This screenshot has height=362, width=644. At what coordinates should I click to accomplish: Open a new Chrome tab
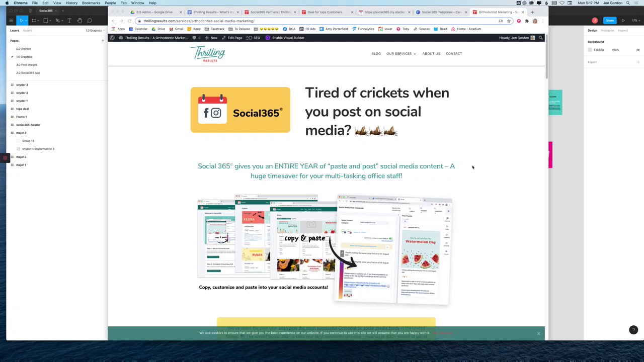point(532,12)
